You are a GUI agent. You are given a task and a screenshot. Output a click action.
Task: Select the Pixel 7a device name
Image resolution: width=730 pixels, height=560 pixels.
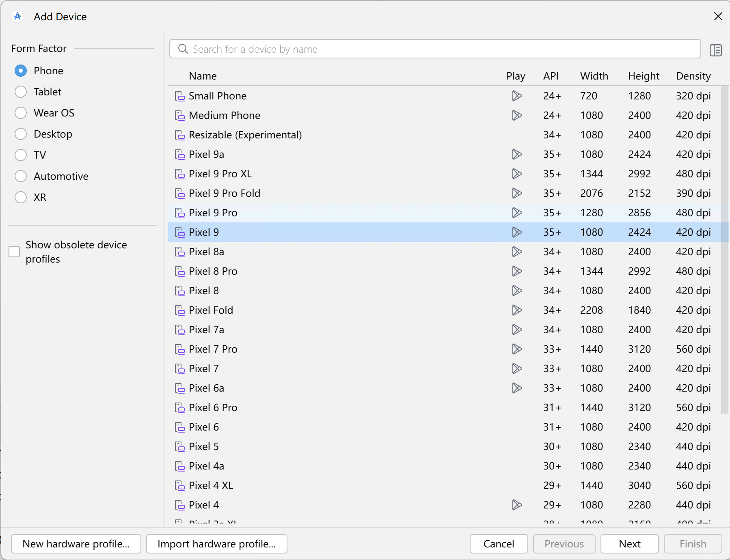pyautogui.click(x=206, y=330)
